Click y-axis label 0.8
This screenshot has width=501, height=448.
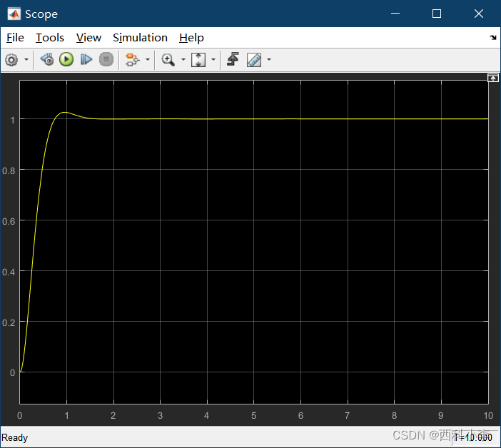pyautogui.click(x=9, y=170)
